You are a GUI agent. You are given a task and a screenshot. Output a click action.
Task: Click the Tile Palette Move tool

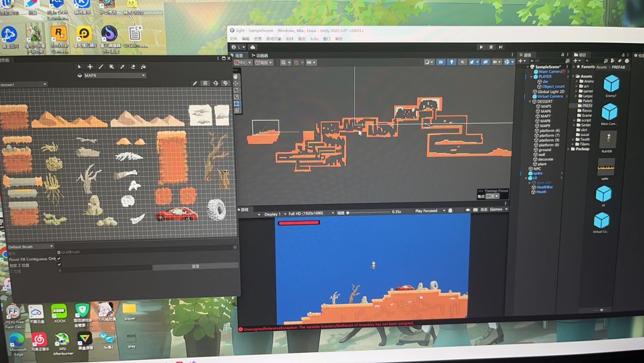[x=90, y=67]
